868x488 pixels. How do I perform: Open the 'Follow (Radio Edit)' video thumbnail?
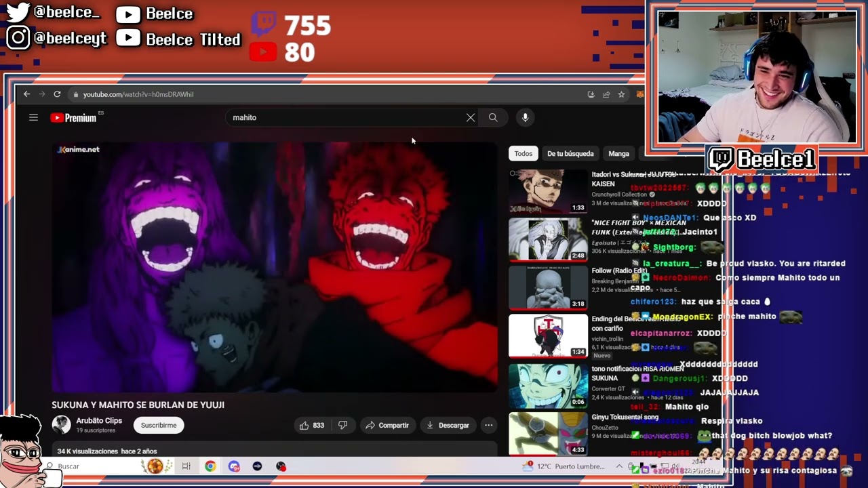click(548, 287)
